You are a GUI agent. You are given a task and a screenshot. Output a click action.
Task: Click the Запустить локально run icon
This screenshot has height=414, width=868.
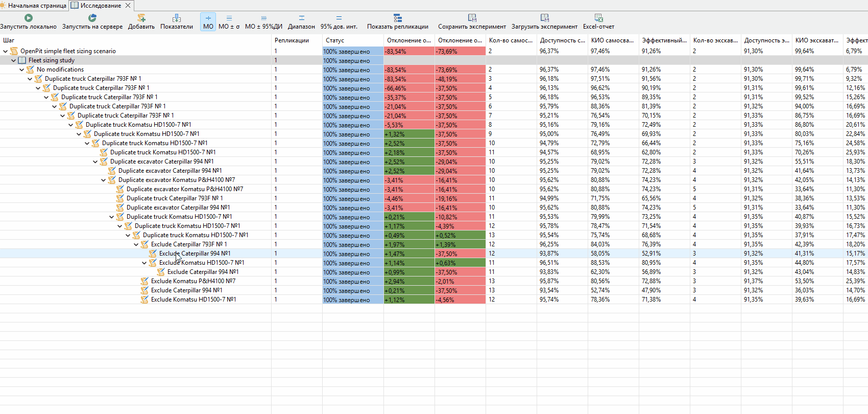pos(29,18)
